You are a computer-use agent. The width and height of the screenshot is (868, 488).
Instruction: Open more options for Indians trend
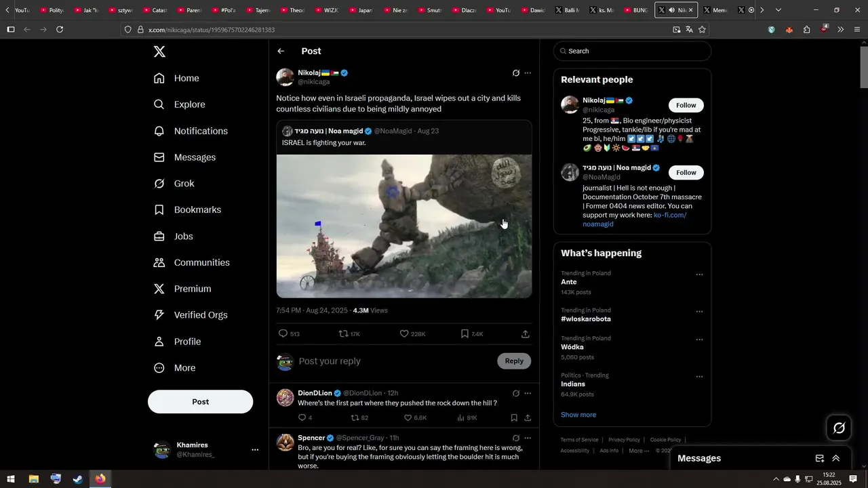[699, 377]
